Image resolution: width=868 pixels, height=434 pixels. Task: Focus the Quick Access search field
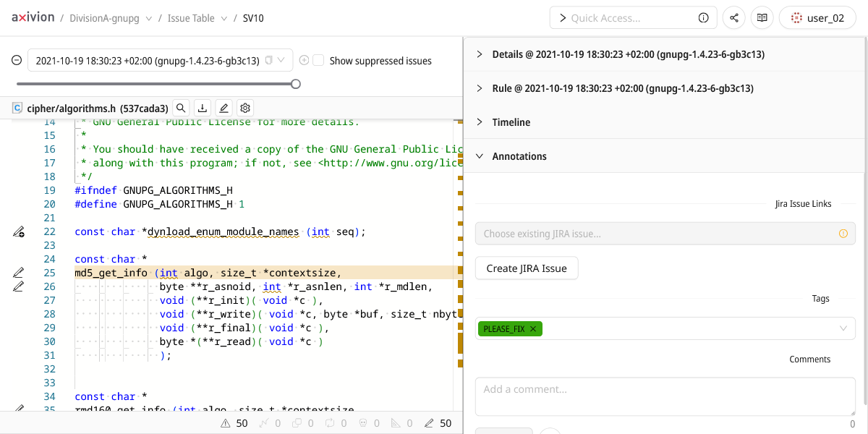click(633, 18)
